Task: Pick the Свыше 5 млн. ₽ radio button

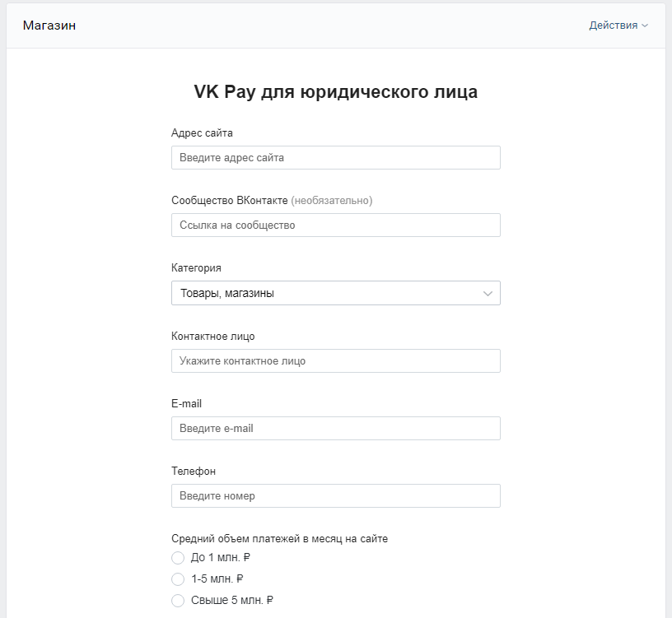Action: [178, 601]
